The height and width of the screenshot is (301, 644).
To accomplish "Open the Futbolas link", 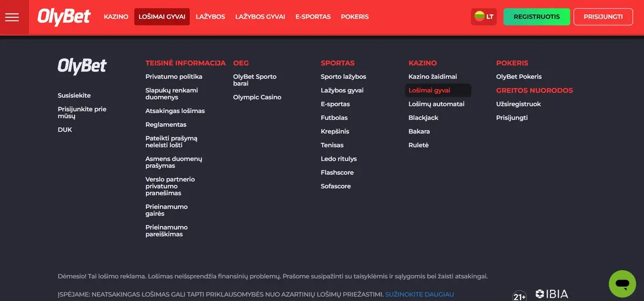I will point(334,118).
